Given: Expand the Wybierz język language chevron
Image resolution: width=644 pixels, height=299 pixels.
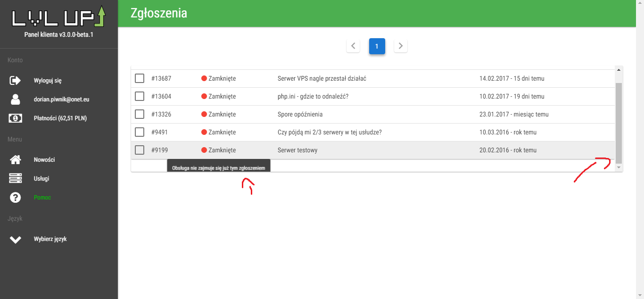Looking at the screenshot, I should [x=16, y=240].
